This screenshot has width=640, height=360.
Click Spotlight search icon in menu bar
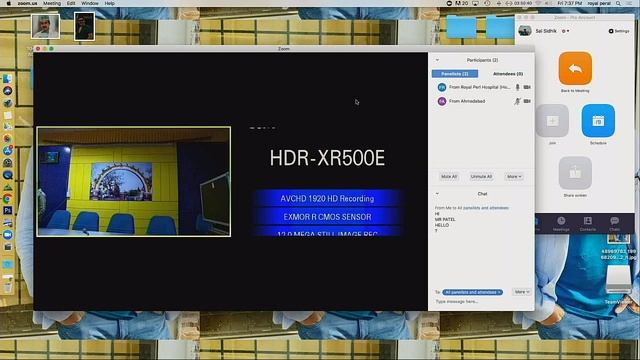pos(619,3)
